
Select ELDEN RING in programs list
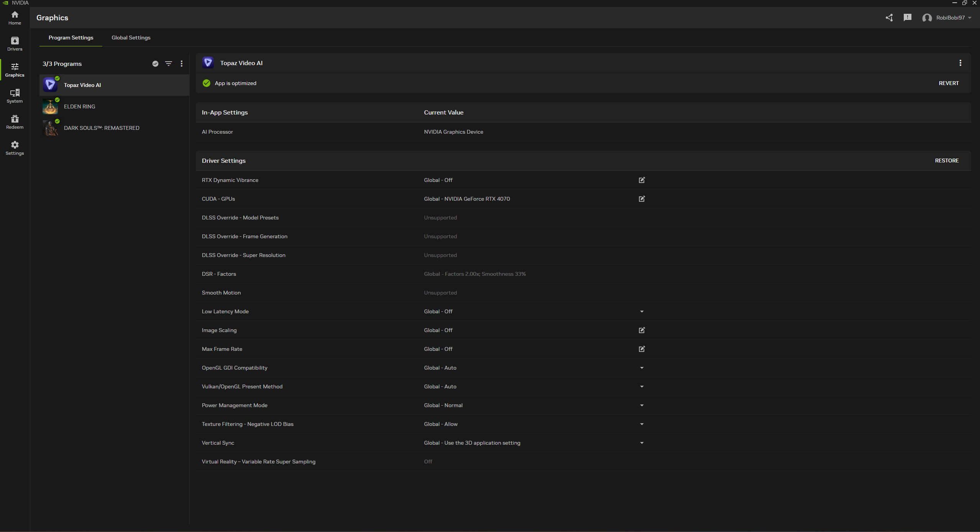click(114, 106)
